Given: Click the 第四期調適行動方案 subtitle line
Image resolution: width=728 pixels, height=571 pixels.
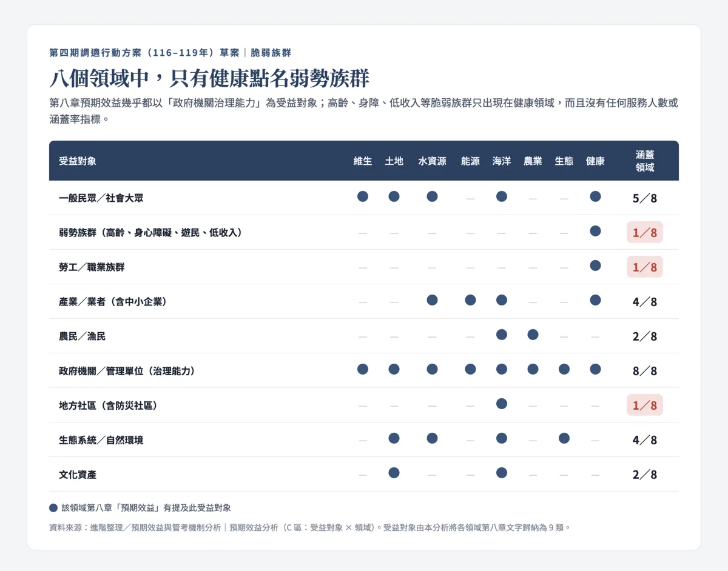Looking at the screenshot, I should coord(170,53).
